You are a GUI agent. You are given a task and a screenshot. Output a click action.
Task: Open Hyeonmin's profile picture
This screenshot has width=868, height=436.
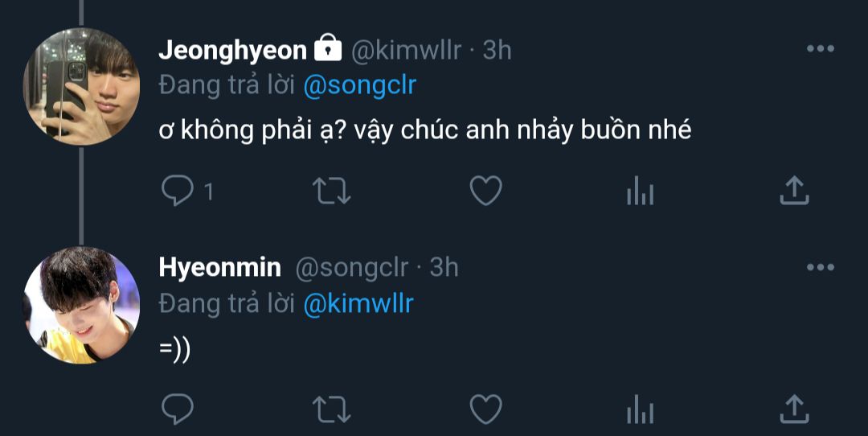pos(82,305)
